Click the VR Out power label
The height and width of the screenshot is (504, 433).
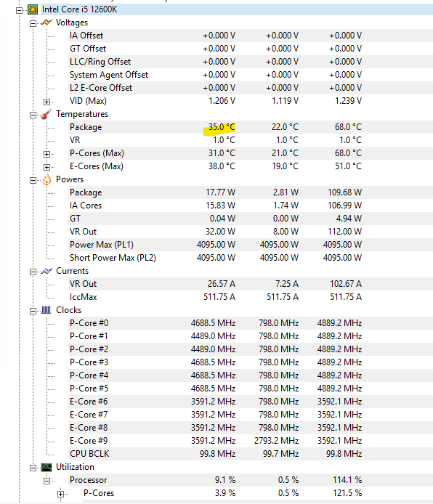[83, 232]
